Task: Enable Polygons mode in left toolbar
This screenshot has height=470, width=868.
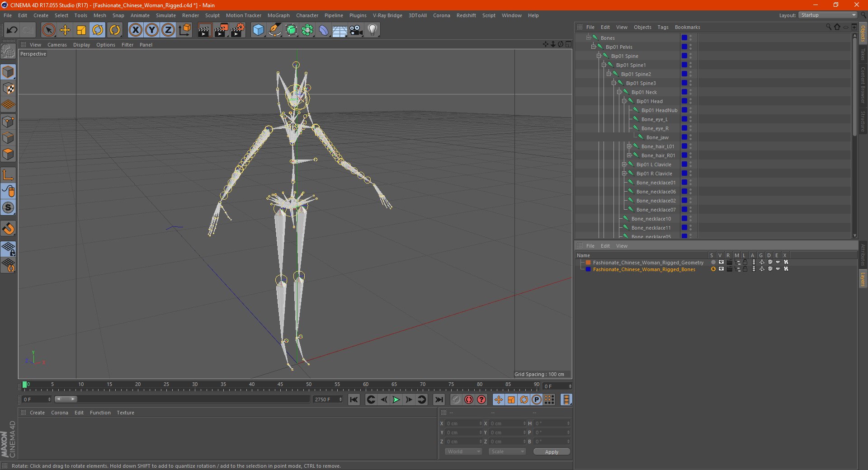Action: tap(8, 154)
